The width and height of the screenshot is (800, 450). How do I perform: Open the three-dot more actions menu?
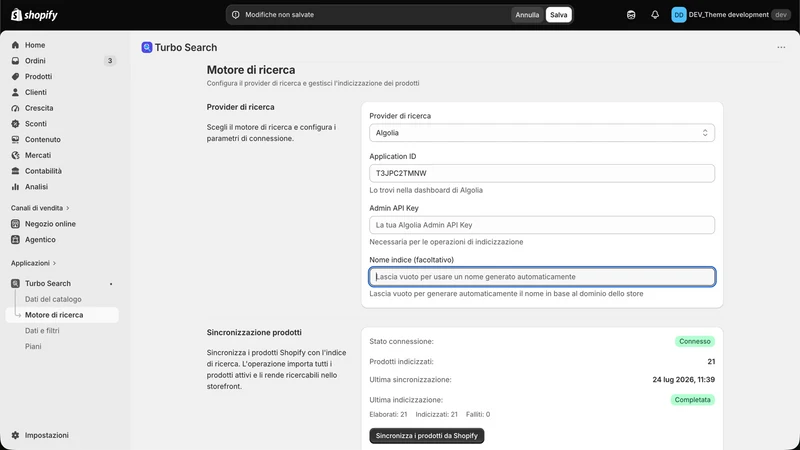point(781,47)
